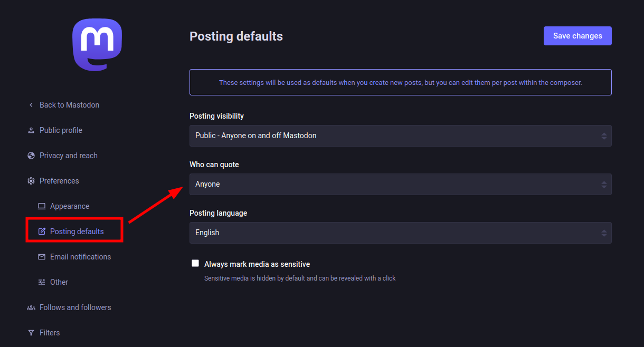The width and height of the screenshot is (644, 347).
Task: Click the Back to Mastodon link
Action: click(69, 105)
